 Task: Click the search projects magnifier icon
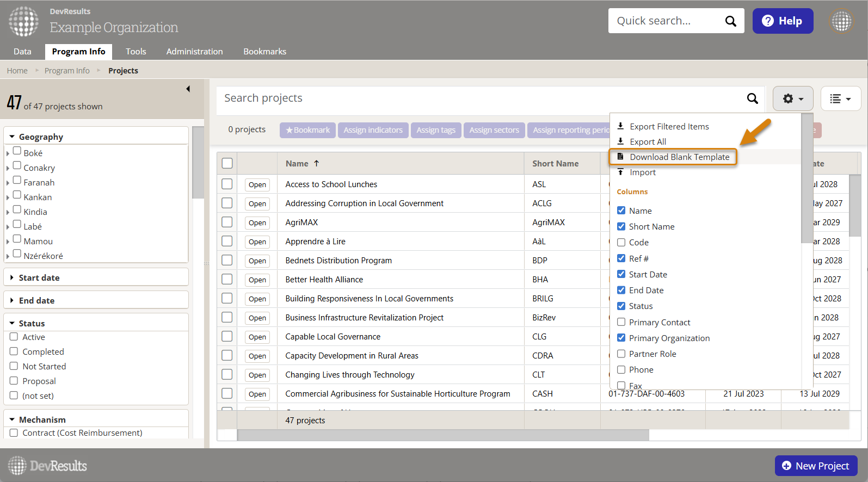752,98
